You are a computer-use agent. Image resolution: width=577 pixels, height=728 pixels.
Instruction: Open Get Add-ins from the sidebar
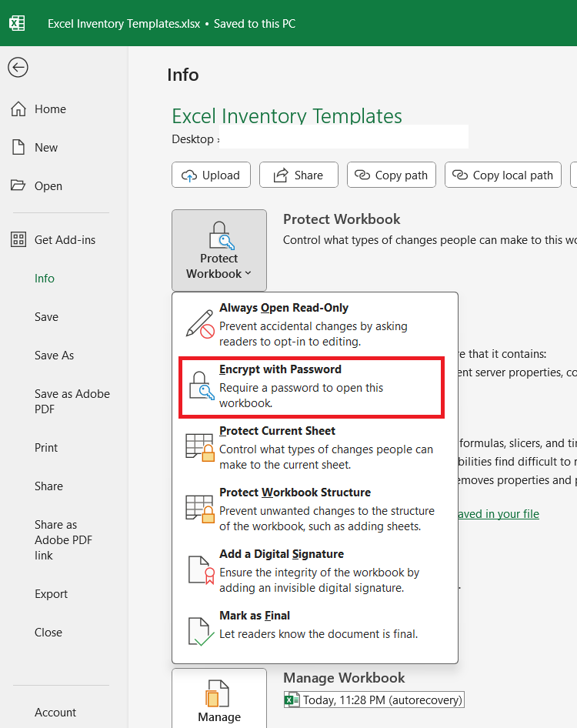click(65, 240)
